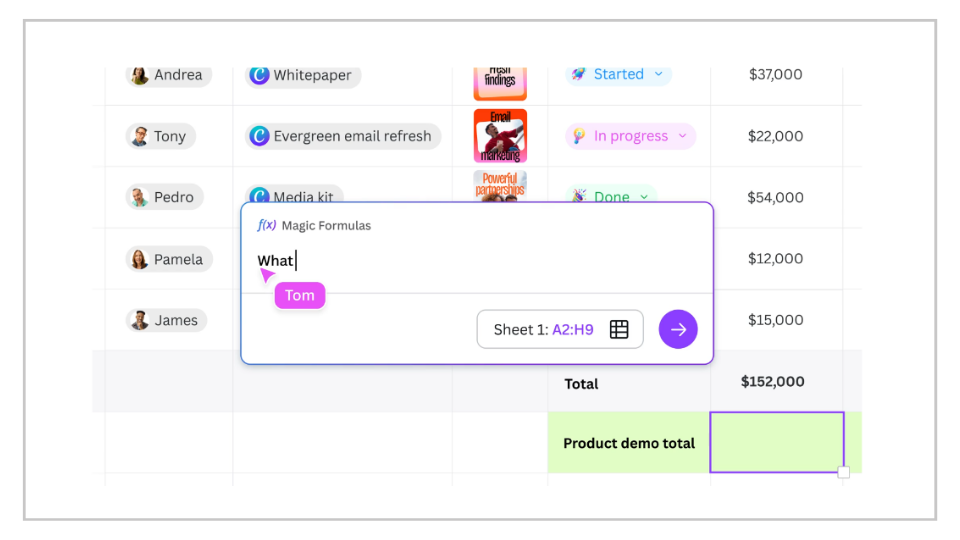
Task: Click Tony's avatar icon
Action: pyautogui.click(x=140, y=136)
